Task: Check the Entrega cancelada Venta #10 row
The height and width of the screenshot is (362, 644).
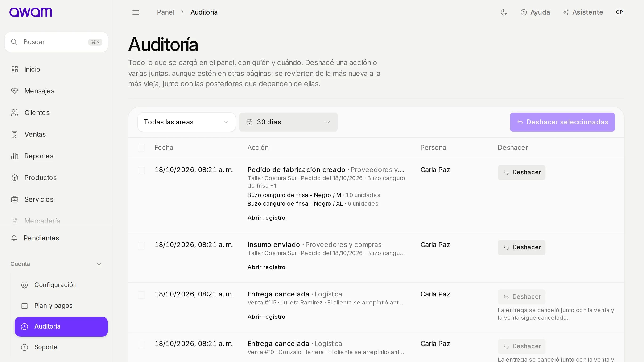Action: coord(141,345)
